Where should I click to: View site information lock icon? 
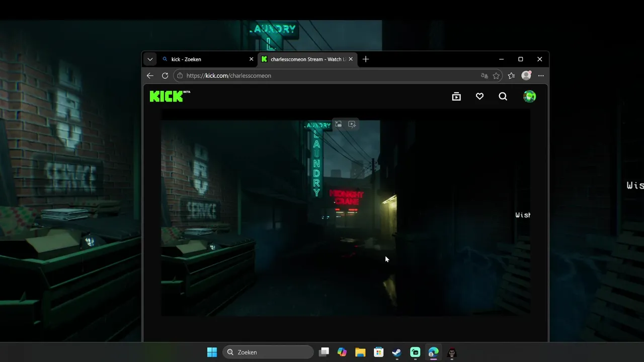pos(180,75)
